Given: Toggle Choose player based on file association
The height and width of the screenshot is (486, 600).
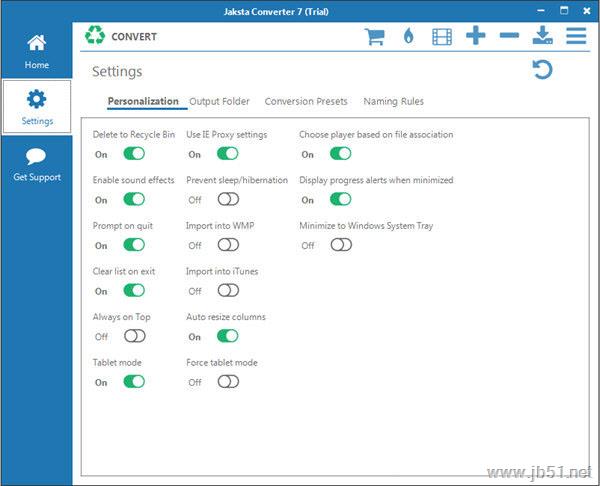Looking at the screenshot, I should pyautogui.click(x=341, y=154).
